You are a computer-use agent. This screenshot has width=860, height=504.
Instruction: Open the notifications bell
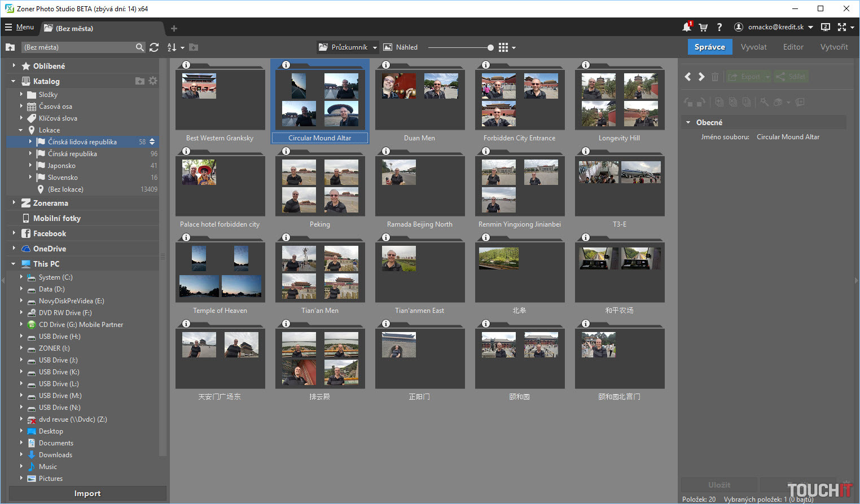(686, 27)
